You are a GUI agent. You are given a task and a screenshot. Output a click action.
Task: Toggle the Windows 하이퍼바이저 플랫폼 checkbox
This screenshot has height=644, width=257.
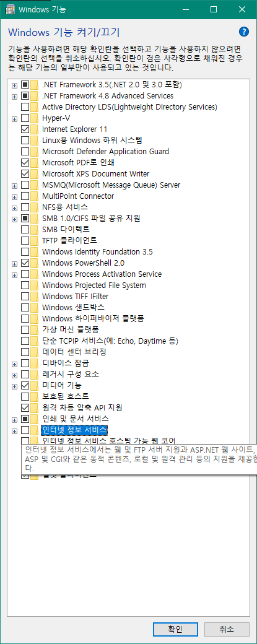(25, 318)
